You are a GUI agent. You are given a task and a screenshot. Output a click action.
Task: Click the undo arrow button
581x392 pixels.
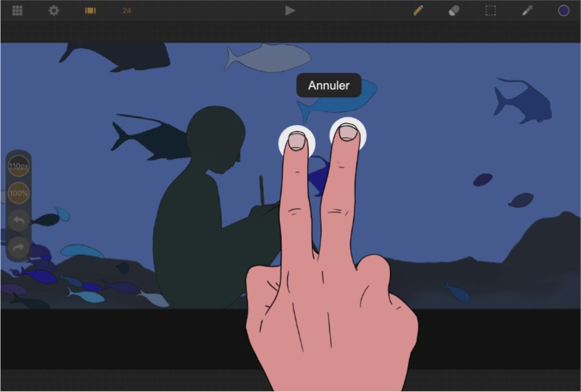pos(19,220)
